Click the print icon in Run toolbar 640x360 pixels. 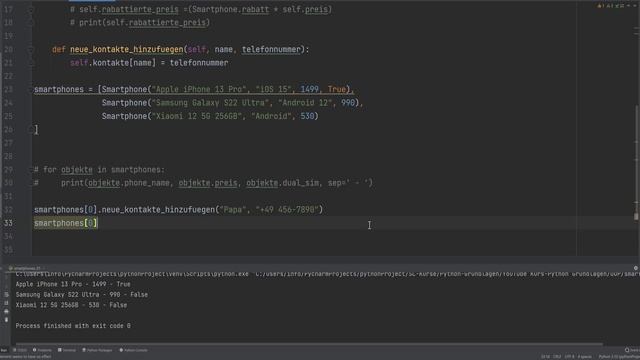[6, 311]
